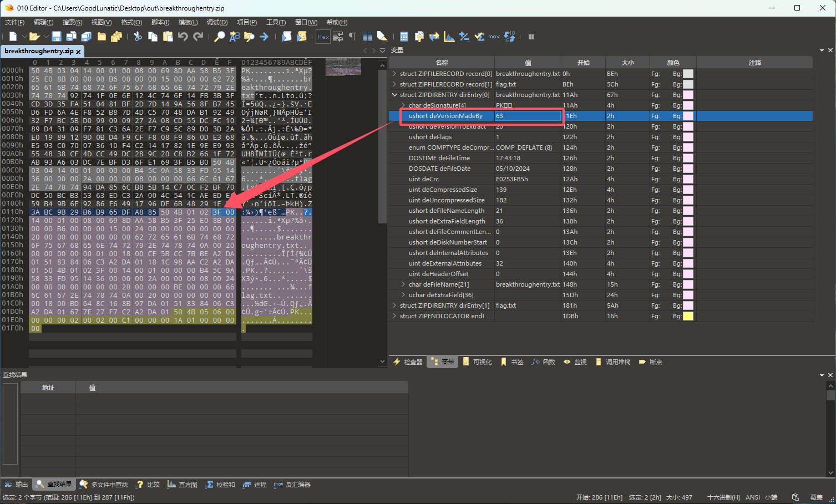Toggle 覆盖 overwrite mode in status bar
The image size is (836, 504).
tap(817, 497)
